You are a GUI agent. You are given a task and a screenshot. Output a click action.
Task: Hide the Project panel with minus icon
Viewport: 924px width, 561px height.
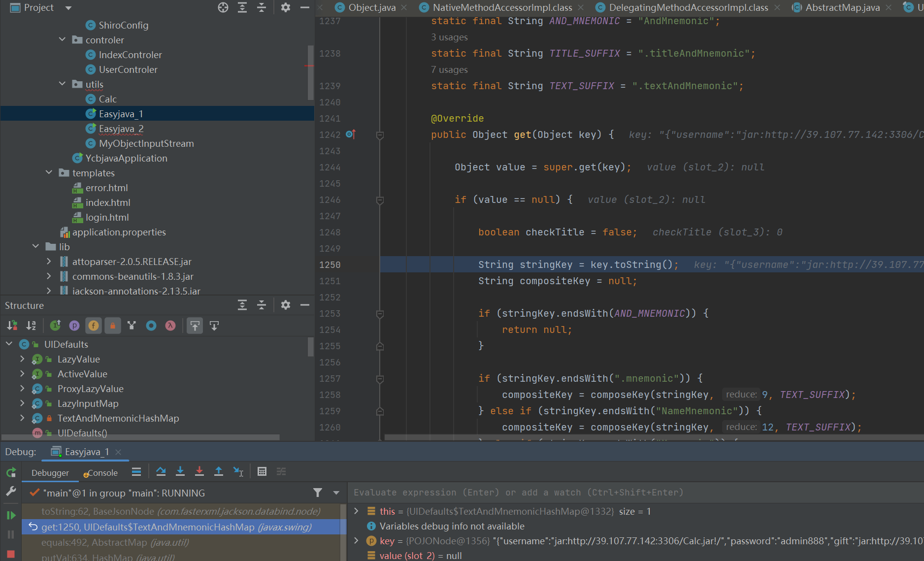click(x=305, y=7)
